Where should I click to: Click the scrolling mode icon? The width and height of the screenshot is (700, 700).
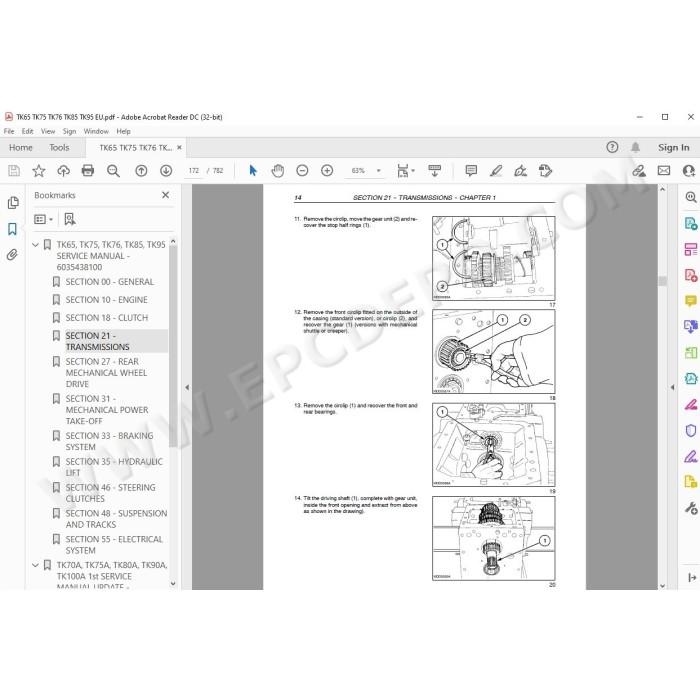pos(434,171)
